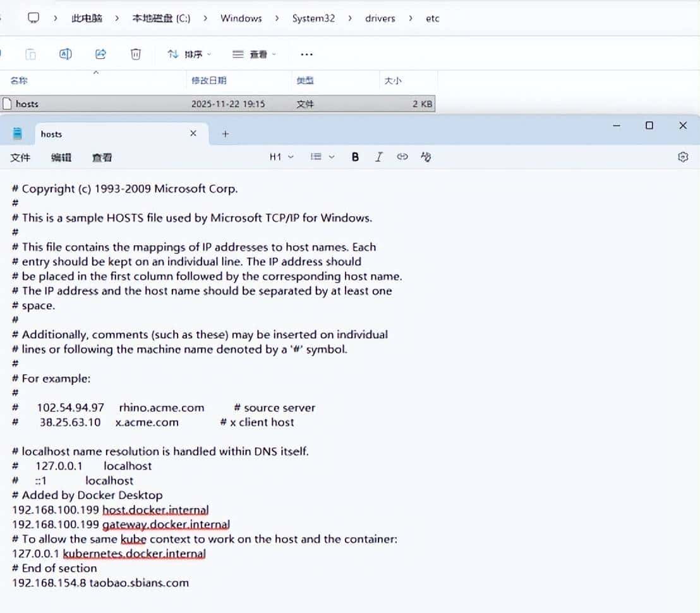The image size is (700, 613).
Task: Click the rename icon in Explorer toolbar
Action: [x=66, y=54]
